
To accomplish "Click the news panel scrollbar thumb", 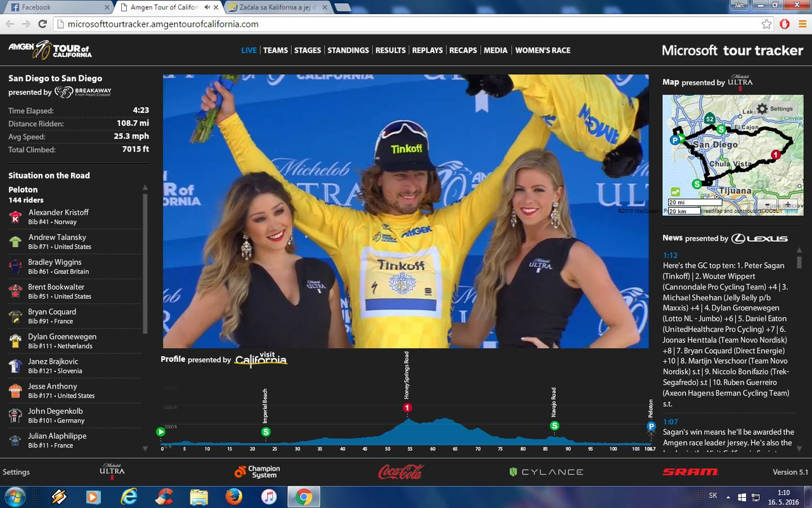I will click(799, 262).
